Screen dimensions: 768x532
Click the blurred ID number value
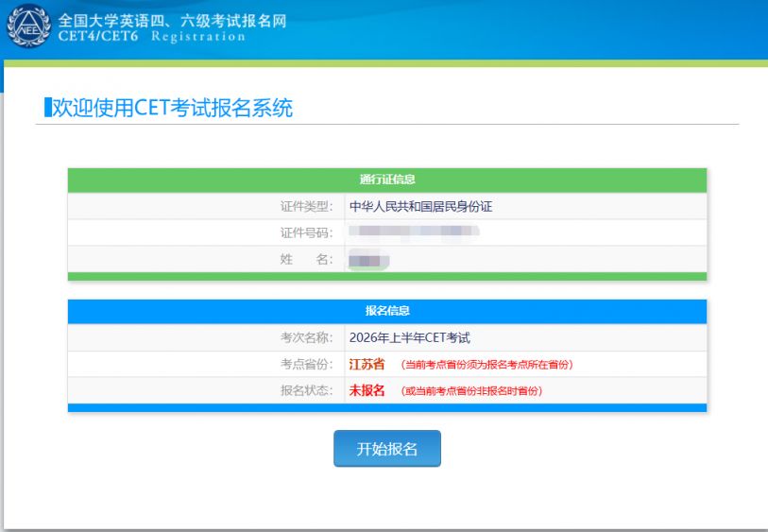[x=414, y=232]
